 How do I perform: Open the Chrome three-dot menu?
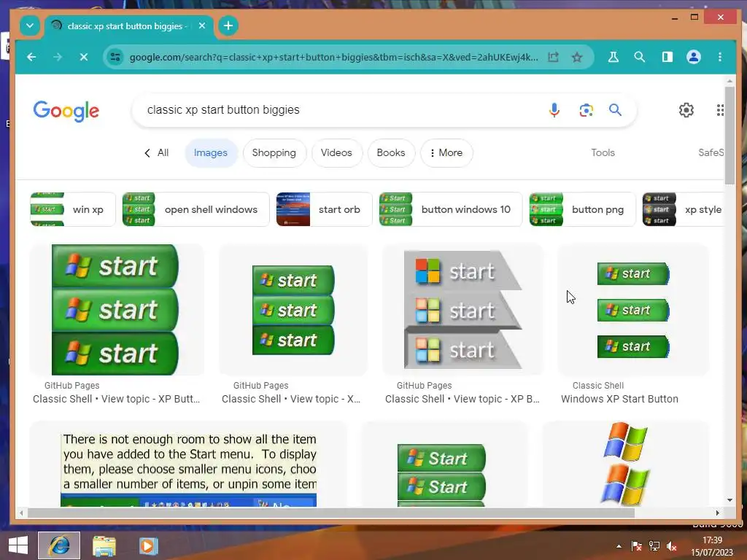pyautogui.click(x=720, y=57)
